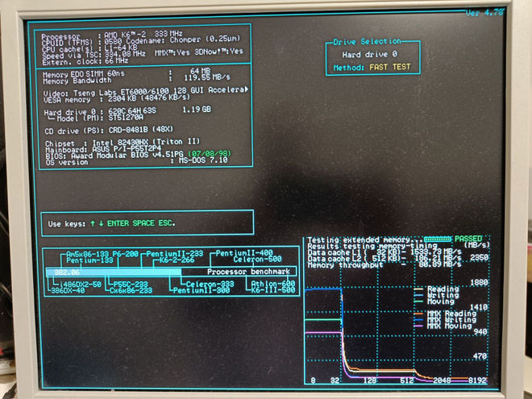The image size is (532, 399).
Task: Click the up arrow key hint
Action: (92, 223)
